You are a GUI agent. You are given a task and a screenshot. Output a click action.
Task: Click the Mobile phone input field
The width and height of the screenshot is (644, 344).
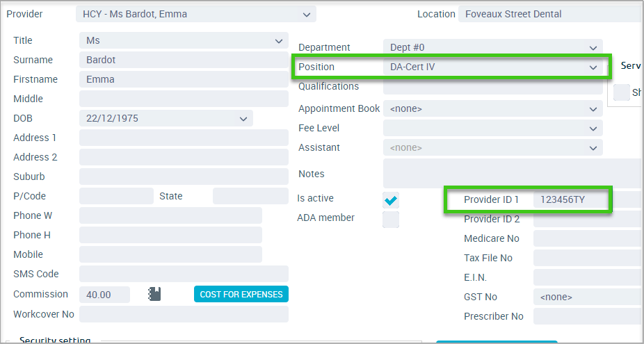(170, 254)
